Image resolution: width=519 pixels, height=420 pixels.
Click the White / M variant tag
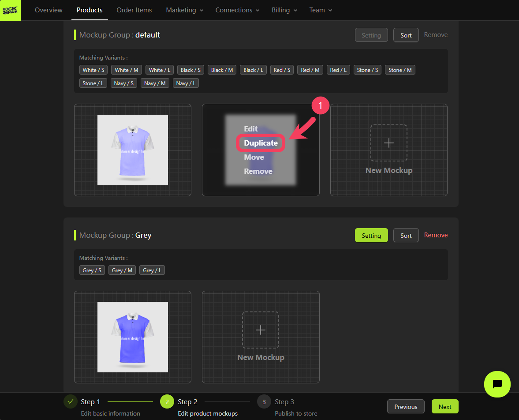point(127,70)
